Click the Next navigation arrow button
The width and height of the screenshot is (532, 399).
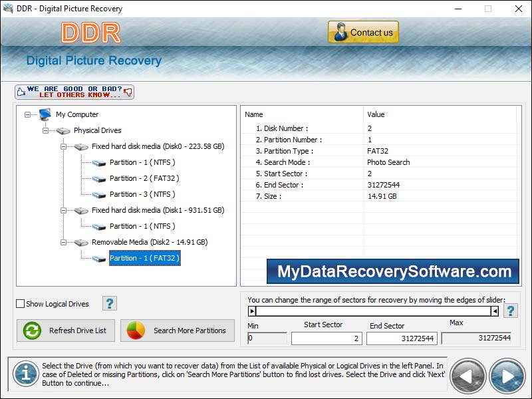point(507,374)
